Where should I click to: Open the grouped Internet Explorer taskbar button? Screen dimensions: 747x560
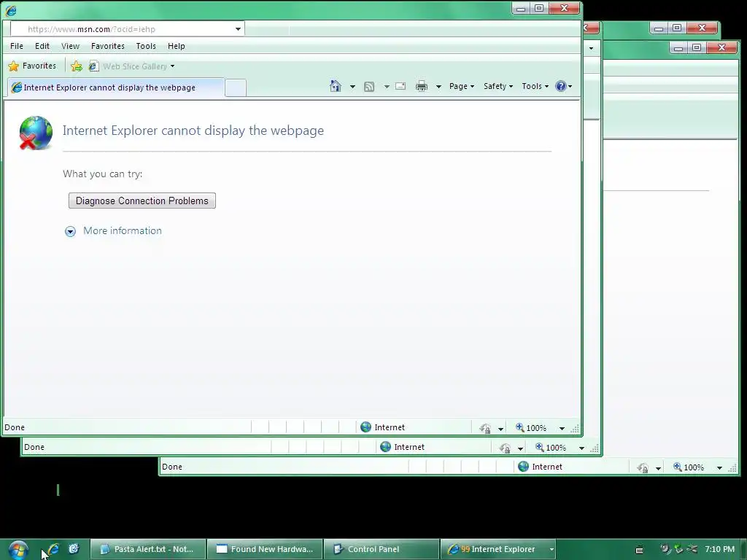point(498,549)
